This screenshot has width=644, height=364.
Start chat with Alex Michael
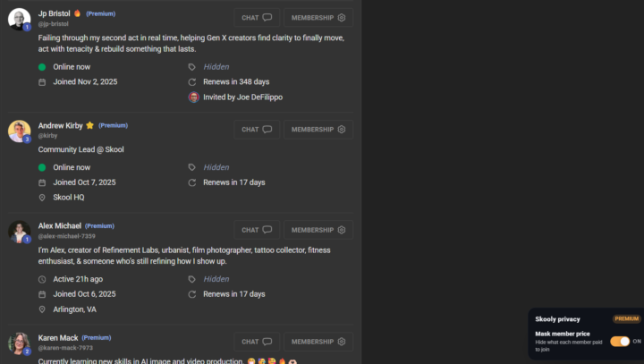pyautogui.click(x=257, y=230)
